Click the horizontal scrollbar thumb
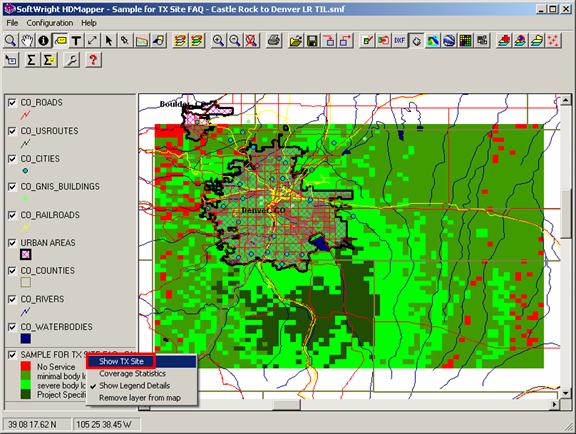Screen dimensions: 576x434 click(x=287, y=405)
